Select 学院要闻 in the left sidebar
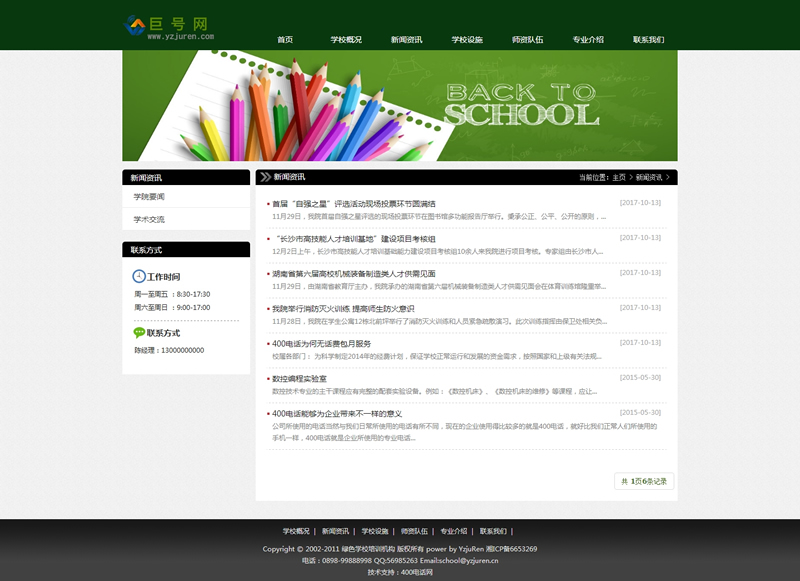800x581 pixels. pyautogui.click(x=149, y=197)
